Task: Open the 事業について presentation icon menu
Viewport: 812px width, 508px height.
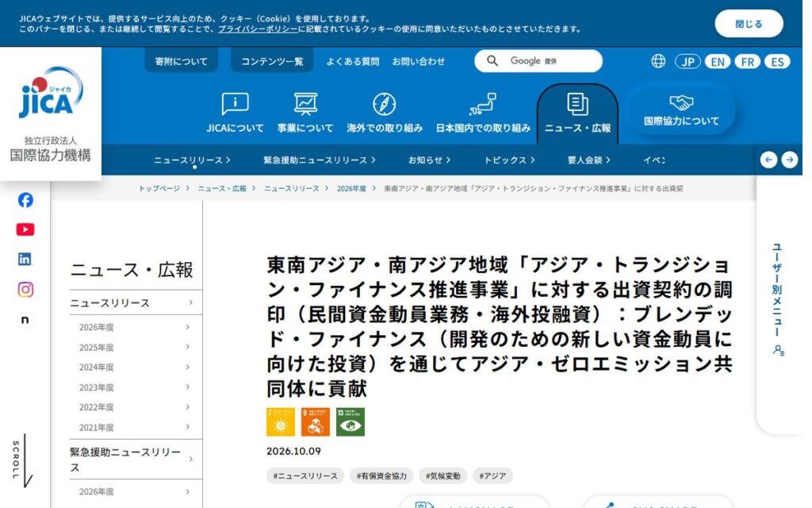Action: (x=305, y=113)
